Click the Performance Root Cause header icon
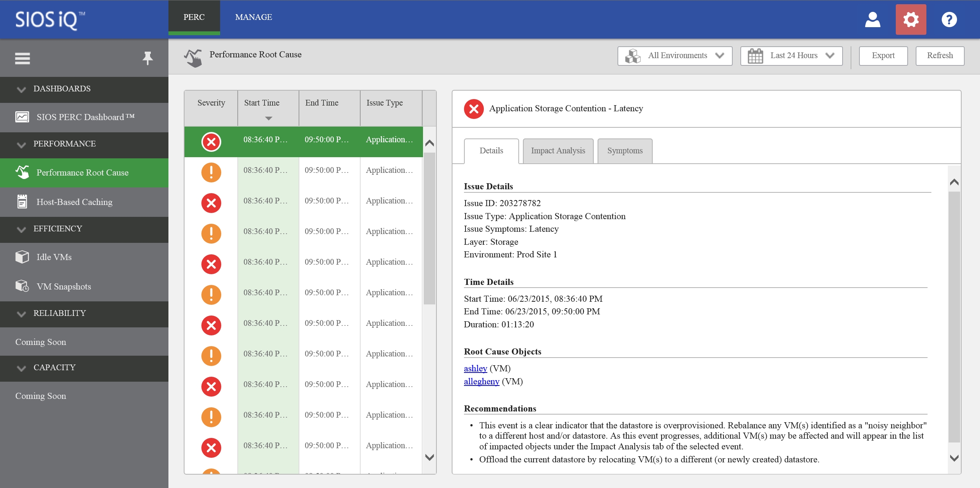Viewport: 980px width, 488px height. (193, 58)
